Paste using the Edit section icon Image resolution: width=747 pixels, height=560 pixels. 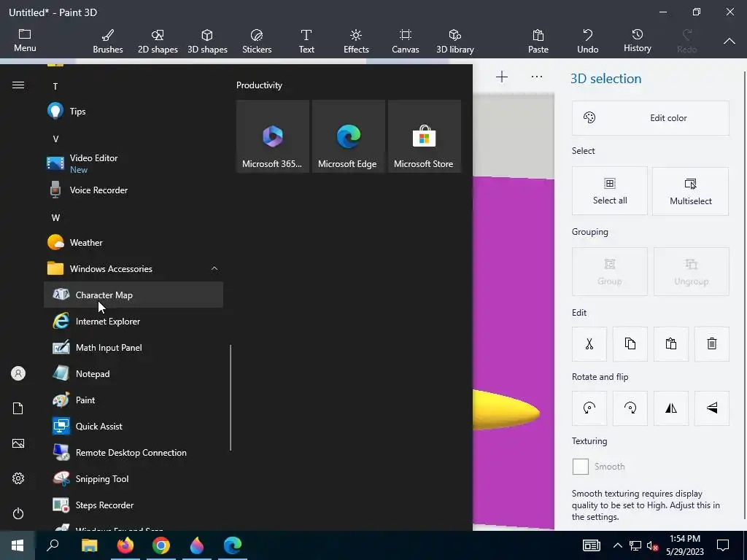tap(671, 344)
